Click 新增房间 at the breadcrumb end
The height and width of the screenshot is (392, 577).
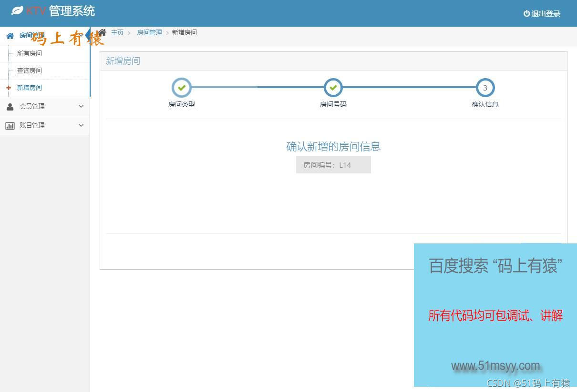[185, 32]
